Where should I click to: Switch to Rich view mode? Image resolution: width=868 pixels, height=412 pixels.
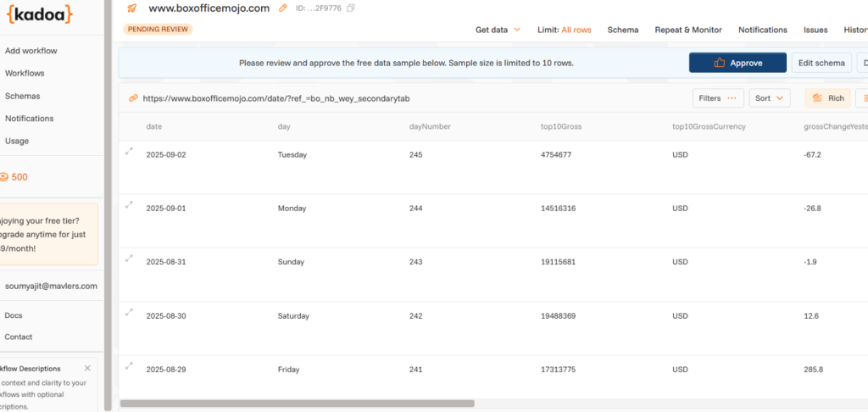[827, 98]
